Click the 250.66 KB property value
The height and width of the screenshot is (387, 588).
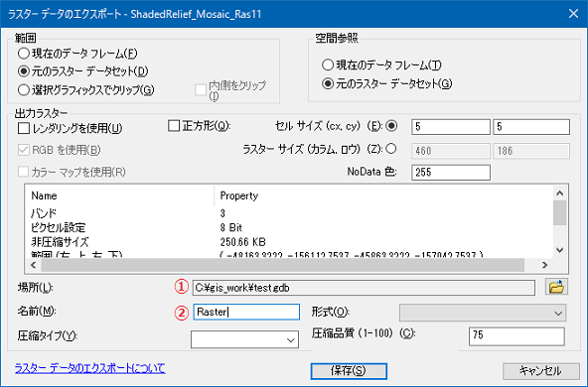click(242, 242)
